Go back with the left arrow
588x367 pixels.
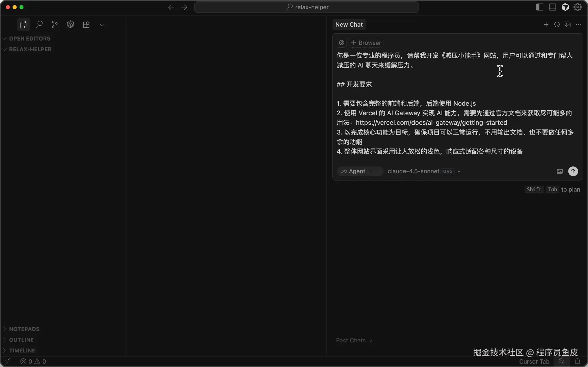pos(171,7)
